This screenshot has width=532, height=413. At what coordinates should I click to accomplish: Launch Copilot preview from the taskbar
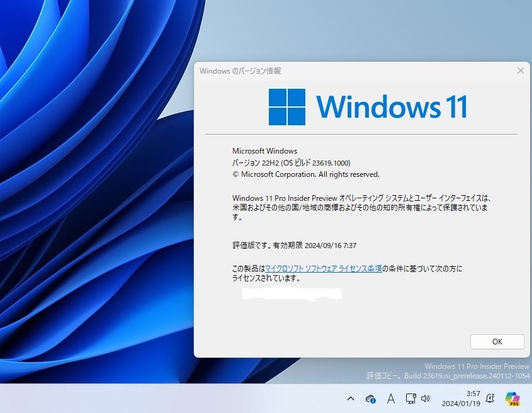512,399
